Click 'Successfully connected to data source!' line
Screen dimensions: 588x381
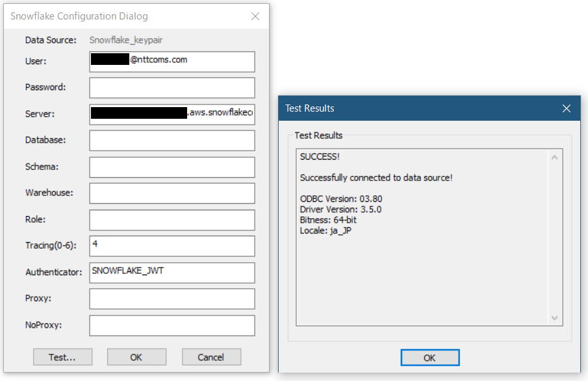coord(376,178)
